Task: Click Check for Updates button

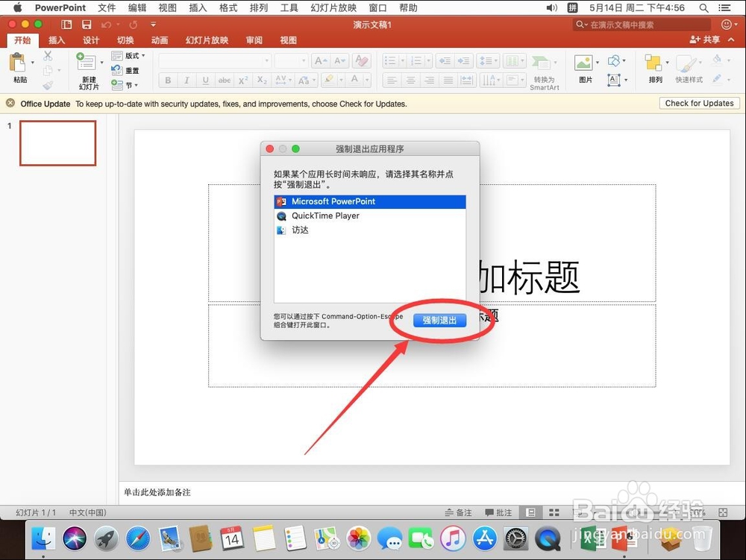Action: coord(700,103)
